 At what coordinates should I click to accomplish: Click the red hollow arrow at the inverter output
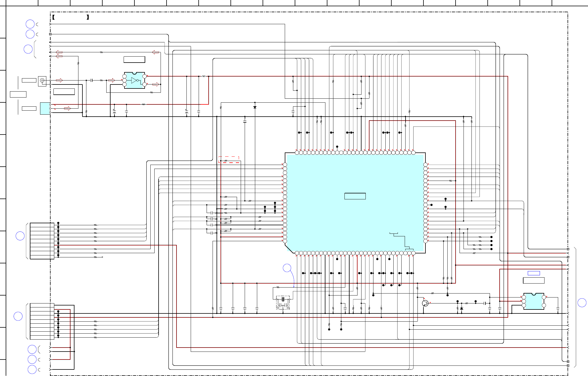tap(156, 84)
